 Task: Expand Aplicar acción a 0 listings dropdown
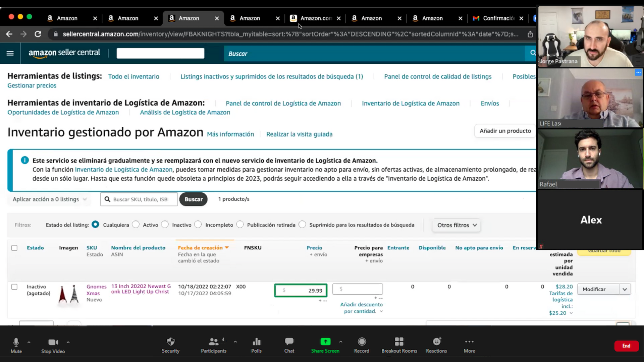point(50,199)
